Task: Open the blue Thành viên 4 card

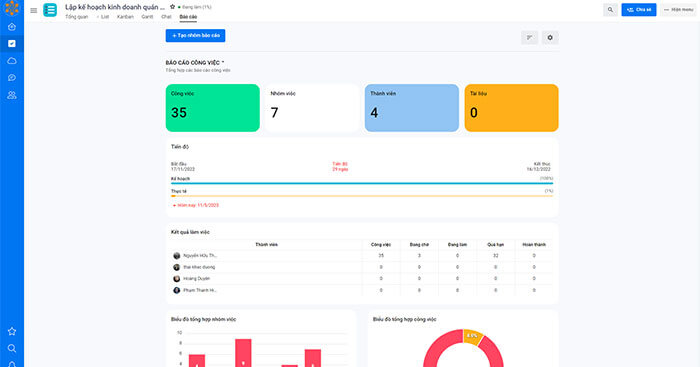Action: click(412, 108)
